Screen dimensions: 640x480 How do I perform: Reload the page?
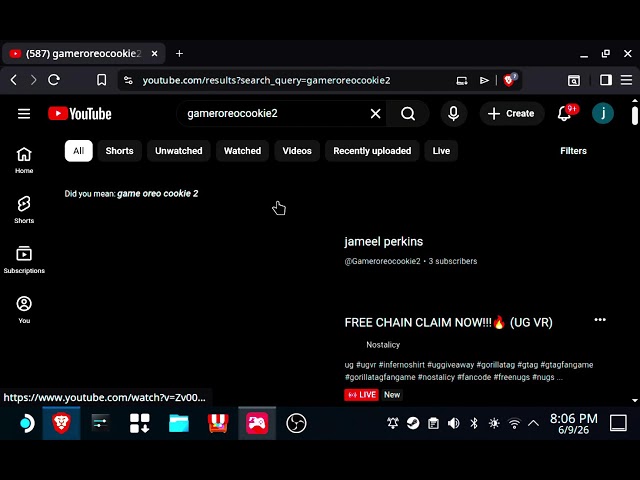[x=54, y=80]
